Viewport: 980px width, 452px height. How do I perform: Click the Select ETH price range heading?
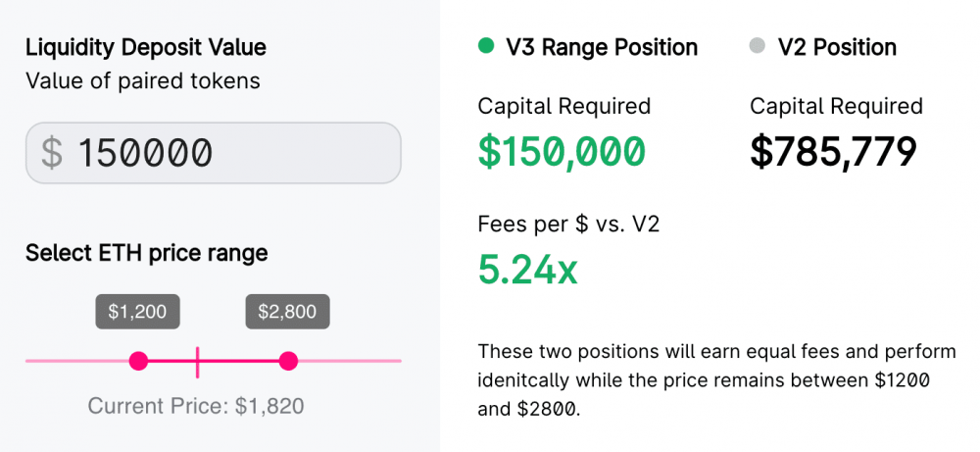(146, 253)
